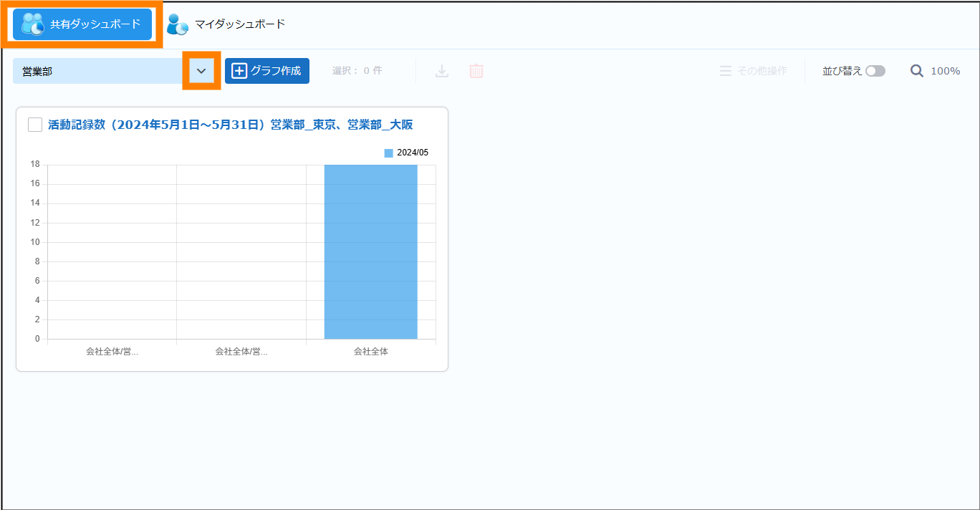Image resolution: width=980 pixels, height=510 pixels.
Task: Click the 共有ダッシュボード people icon
Action: click(32, 24)
